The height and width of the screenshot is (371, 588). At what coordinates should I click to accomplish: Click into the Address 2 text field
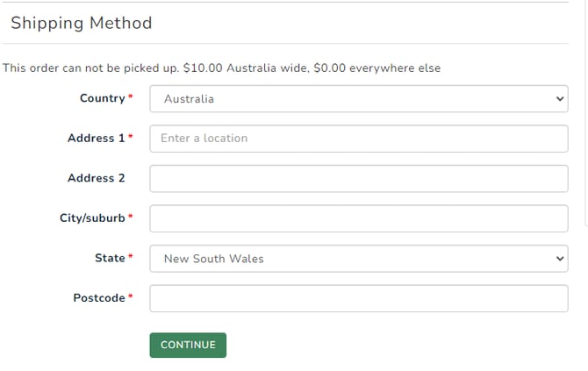coord(359,178)
